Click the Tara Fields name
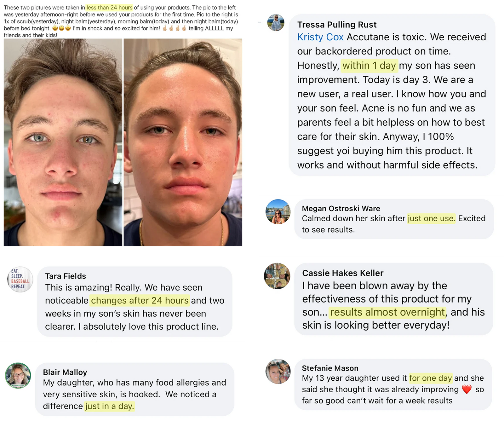Screen dimensions: 504x421 click(x=66, y=276)
